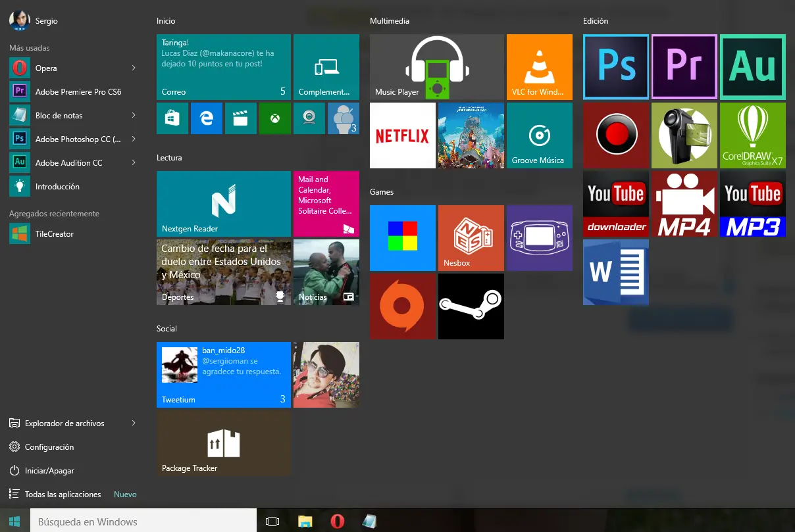Open the Deportes news tile
Viewport: 795px width, 532px height.
pyautogui.click(x=224, y=272)
